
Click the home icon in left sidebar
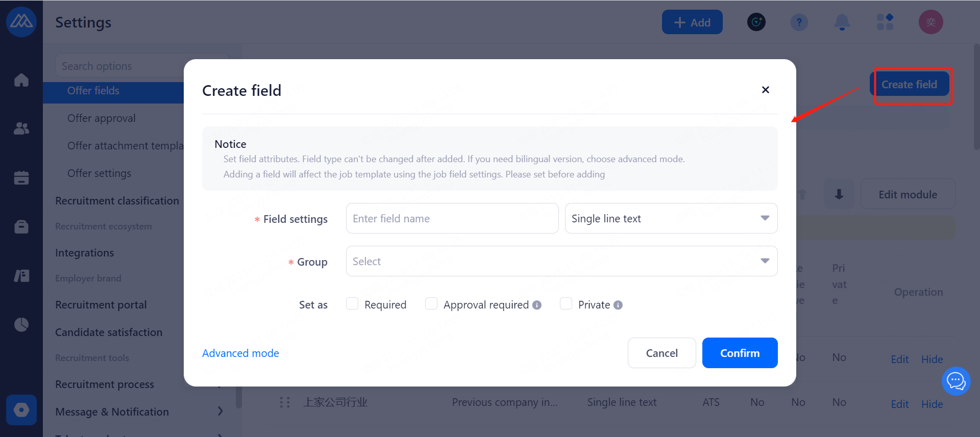pyautogui.click(x=21, y=80)
